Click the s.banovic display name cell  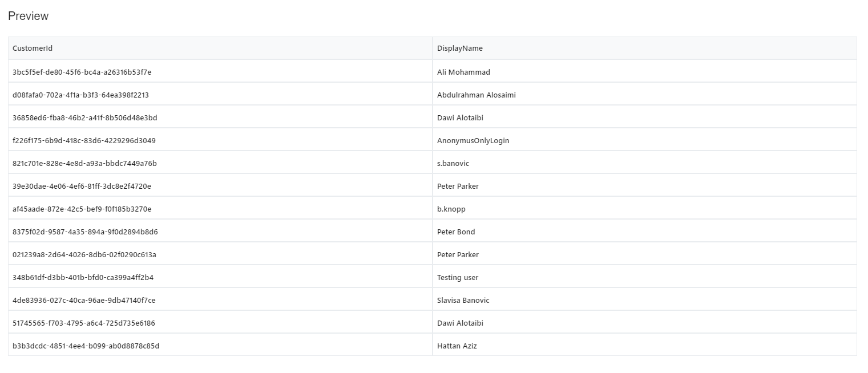pos(453,164)
